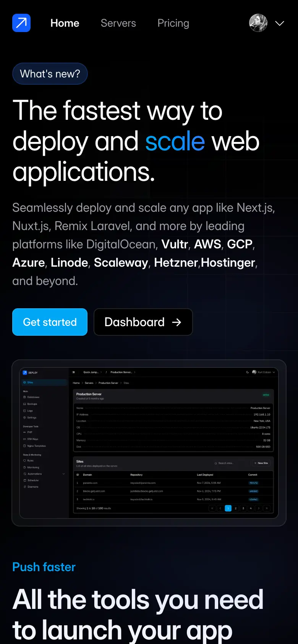Select page 2 in the preview pagination

(x=236, y=508)
